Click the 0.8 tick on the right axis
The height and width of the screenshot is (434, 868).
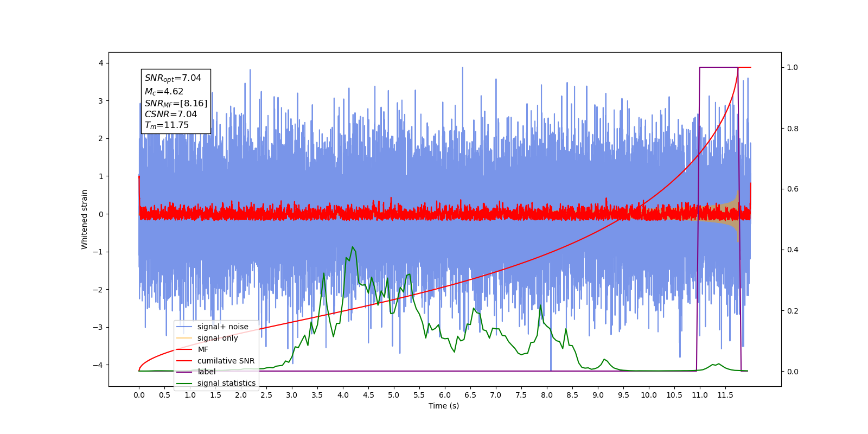tap(793, 129)
